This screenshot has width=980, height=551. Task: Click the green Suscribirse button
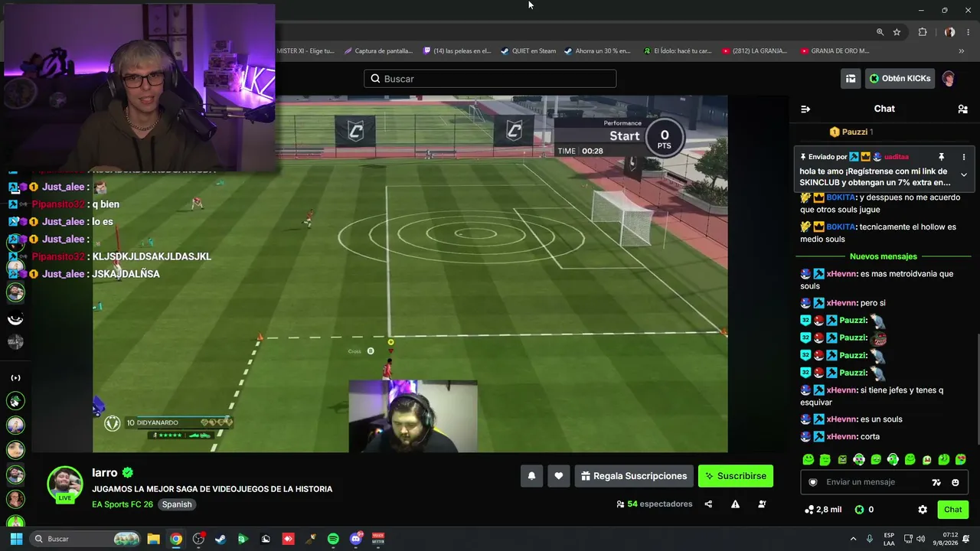736,476
